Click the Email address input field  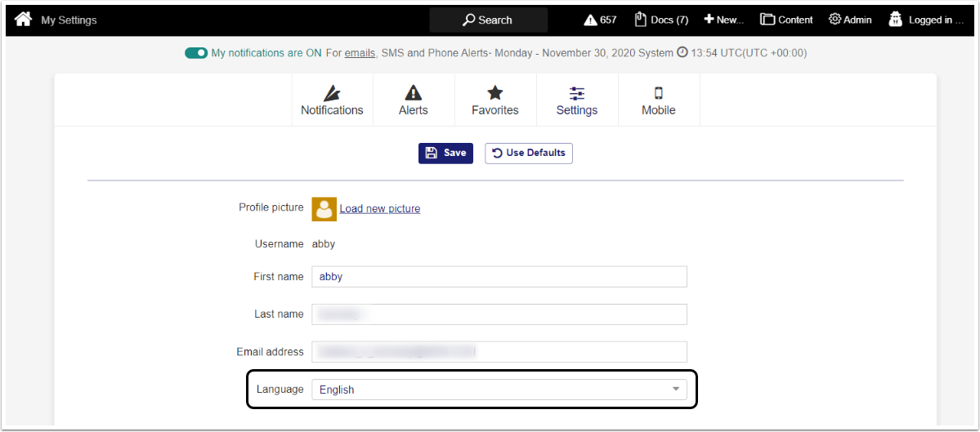click(x=499, y=351)
